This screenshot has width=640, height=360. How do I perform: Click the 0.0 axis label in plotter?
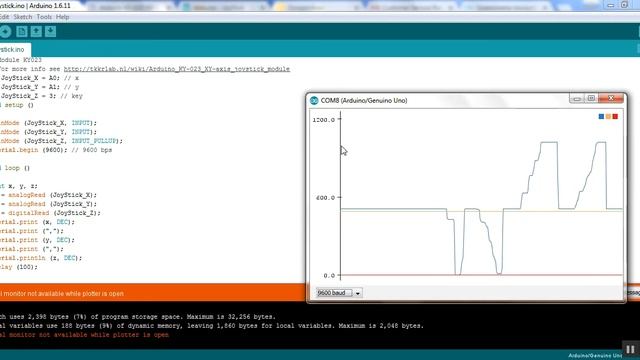pyautogui.click(x=329, y=276)
